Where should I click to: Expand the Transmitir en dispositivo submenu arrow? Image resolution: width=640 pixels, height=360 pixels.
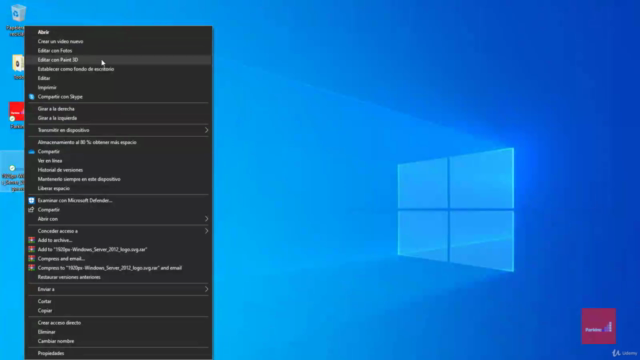point(206,130)
